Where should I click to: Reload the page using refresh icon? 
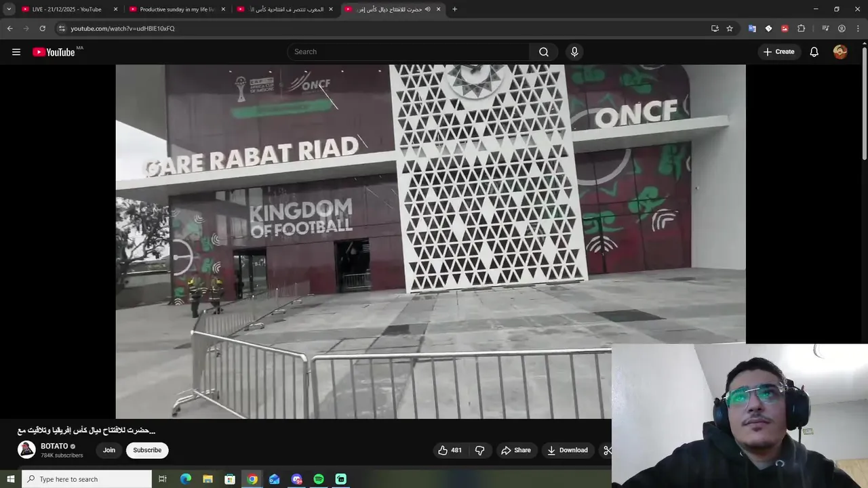[x=42, y=28]
